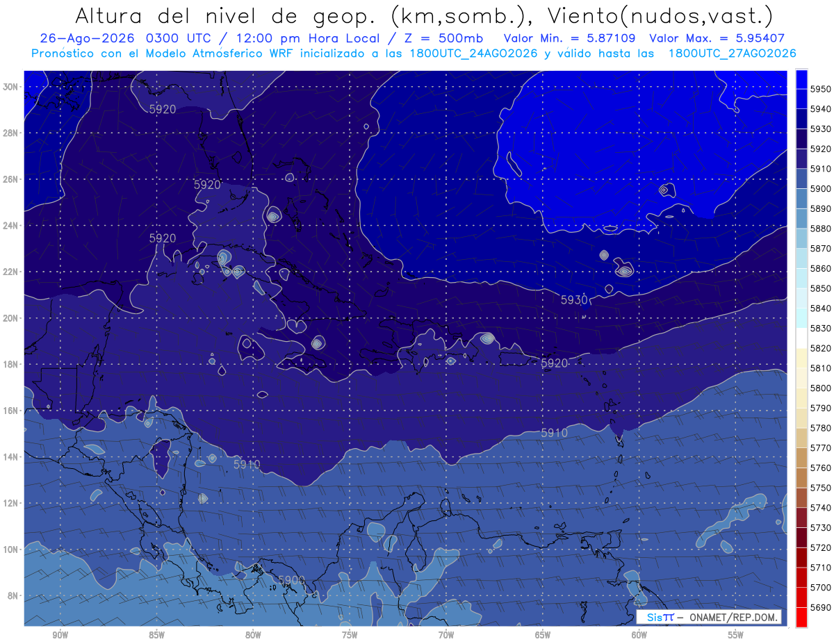Click the 5820 colorbar label
834x644 pixels.
point(821,348)
